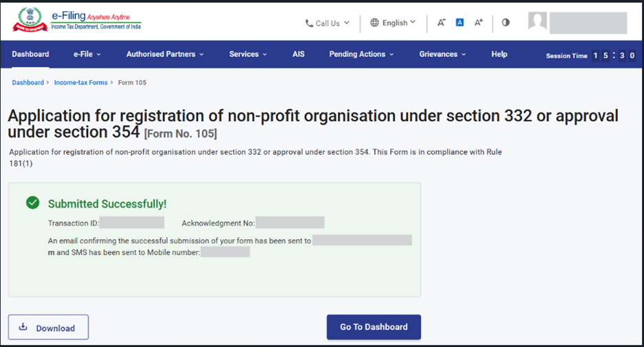The image size is (644, 347).
Task: Switch to the Dashboard tab
Action: pos(30,54)
